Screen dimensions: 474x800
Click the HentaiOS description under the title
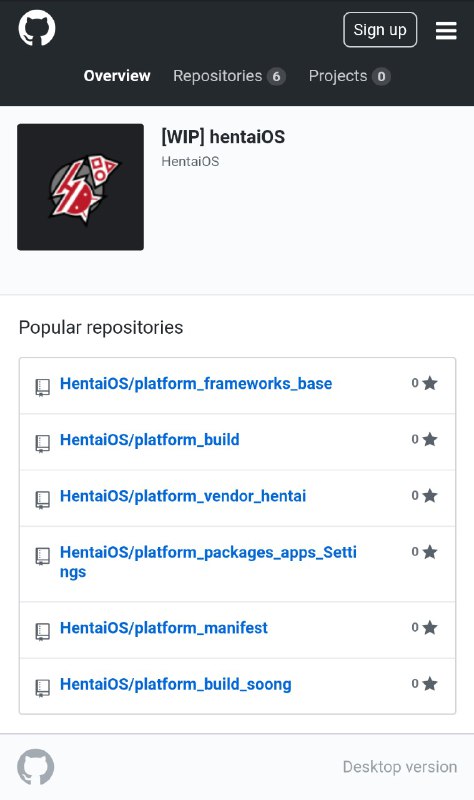click(x=190, y=162)
